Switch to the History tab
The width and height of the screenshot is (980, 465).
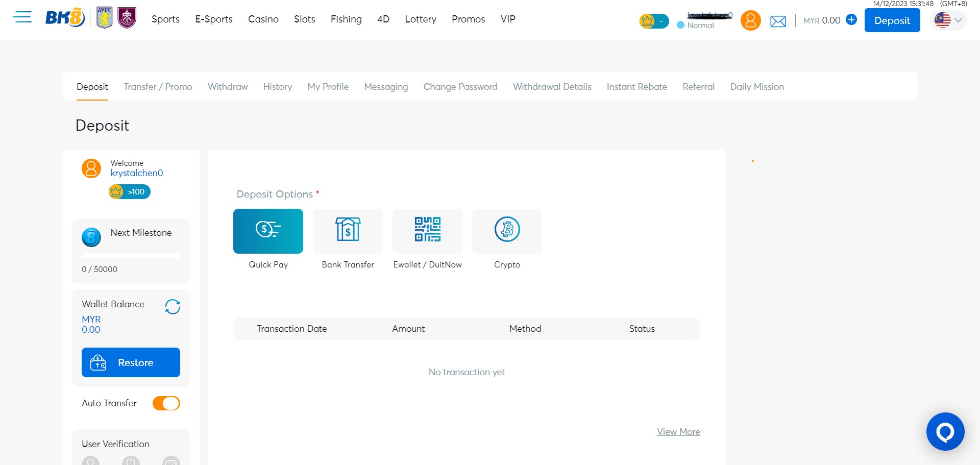coord(277,87)
